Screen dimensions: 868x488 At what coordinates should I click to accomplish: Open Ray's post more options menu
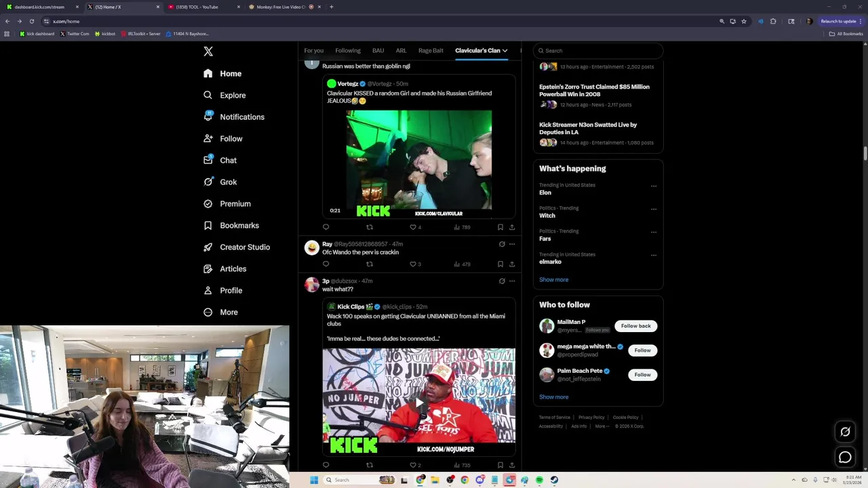tap(512, 244)
